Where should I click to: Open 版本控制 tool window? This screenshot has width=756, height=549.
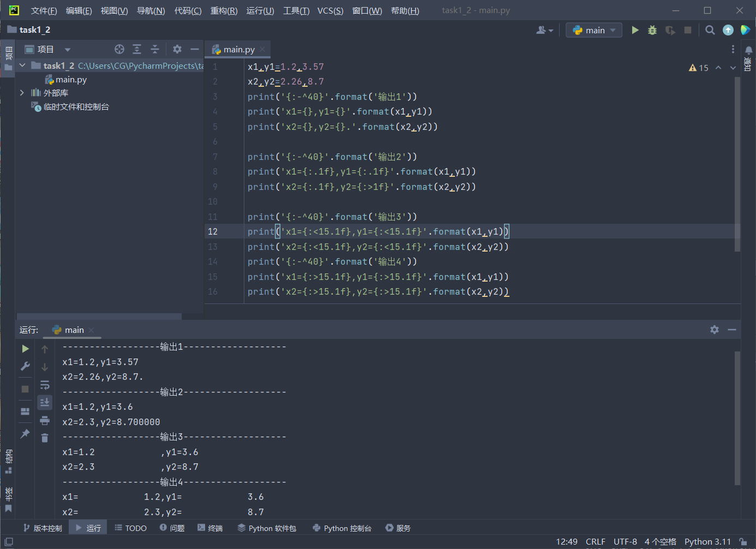click(x=43, y=528)
